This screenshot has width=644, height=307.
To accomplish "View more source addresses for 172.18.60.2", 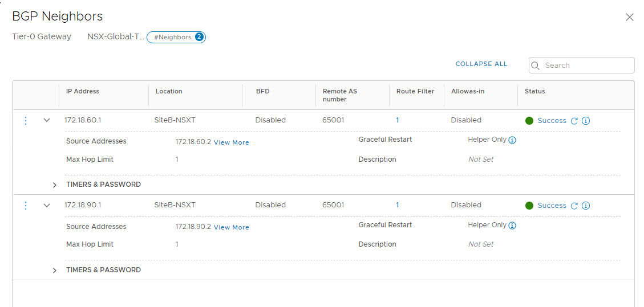I will pyautogui.click(x=231, y=142).
